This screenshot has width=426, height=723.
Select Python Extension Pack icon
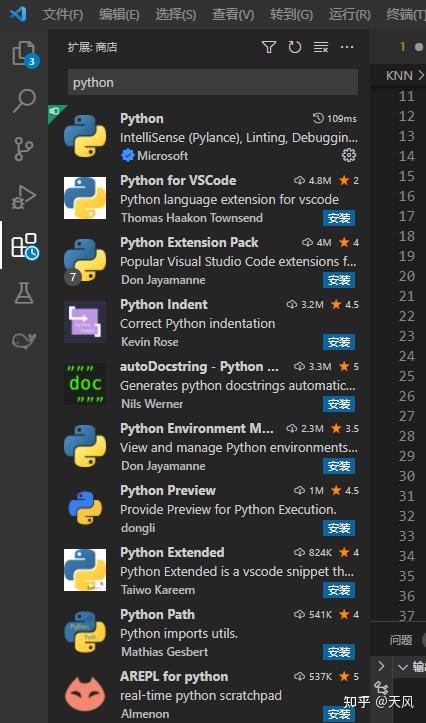pyautogui.click(x=85, y=260)
